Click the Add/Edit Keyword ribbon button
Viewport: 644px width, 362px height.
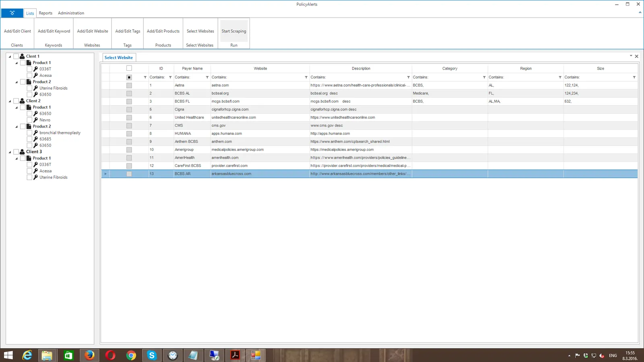[x=54, y=31]
